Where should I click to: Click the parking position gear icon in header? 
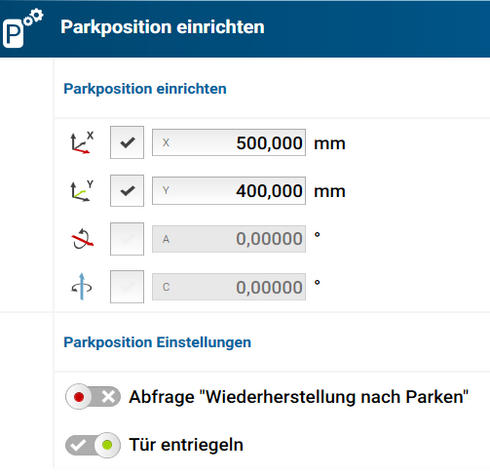point(23,29)
